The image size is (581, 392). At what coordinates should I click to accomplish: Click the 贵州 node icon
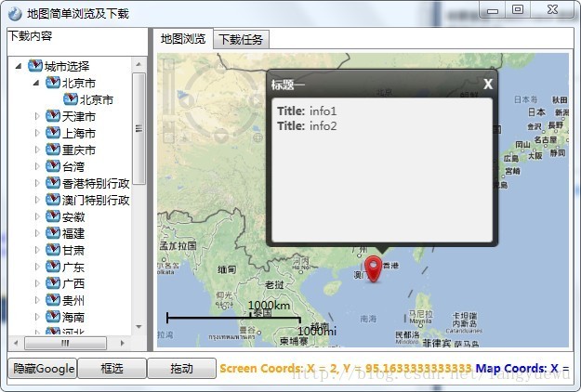coord(53,300)
